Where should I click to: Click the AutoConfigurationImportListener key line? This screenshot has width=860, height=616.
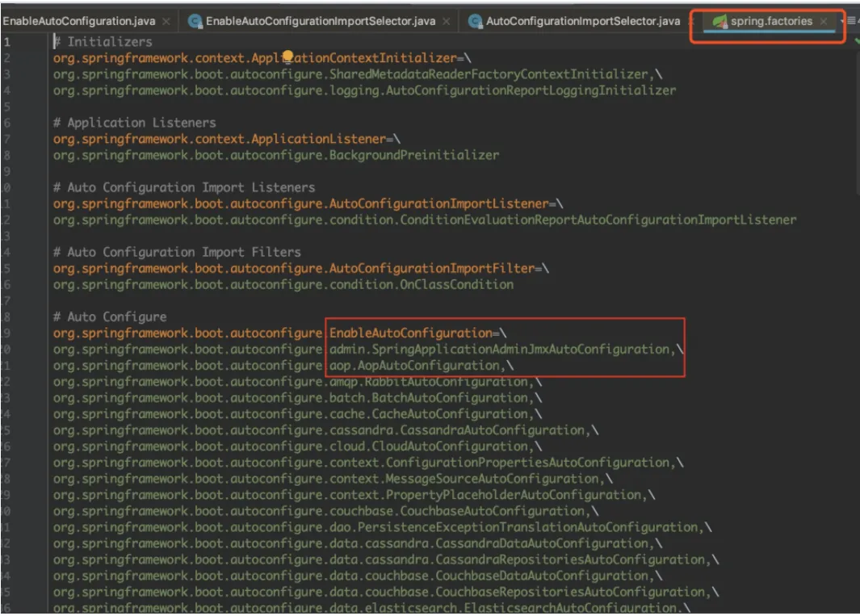308,203
